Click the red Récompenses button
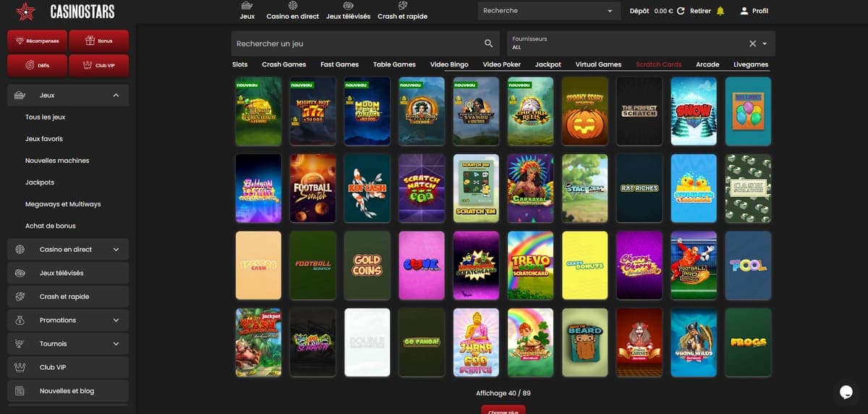 coord(37,41)
